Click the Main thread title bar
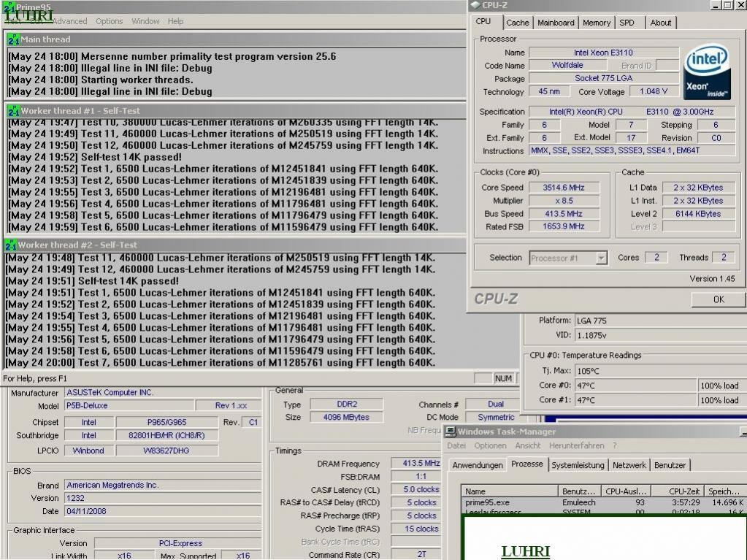 tap(236, 39)
